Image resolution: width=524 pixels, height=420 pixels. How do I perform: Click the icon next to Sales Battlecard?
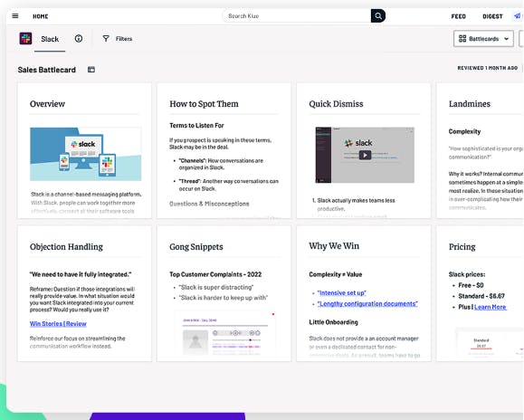(91, 70)
